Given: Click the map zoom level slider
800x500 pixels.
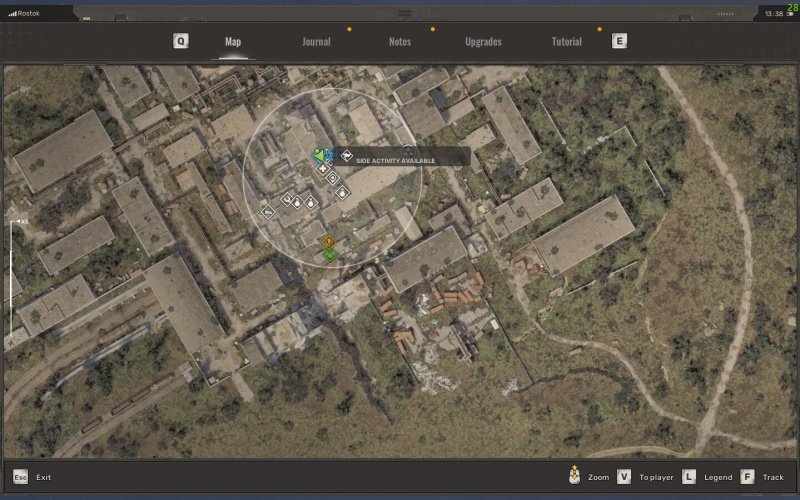Looking at the screenshot, I should (x=11, y=275).
